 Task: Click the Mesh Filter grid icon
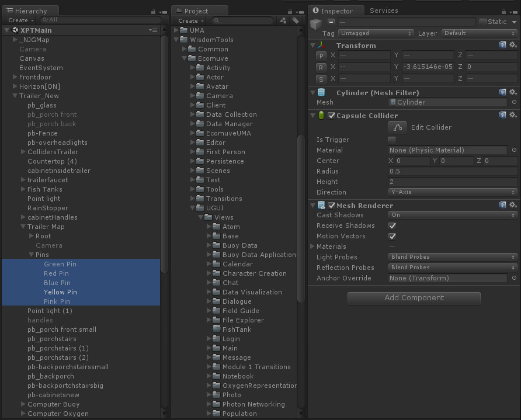pos(321,92)
